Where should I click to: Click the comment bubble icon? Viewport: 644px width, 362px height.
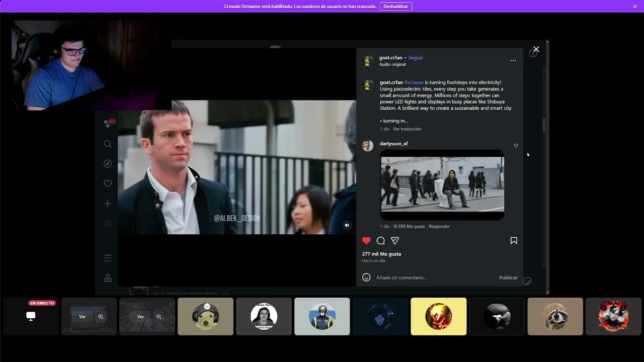click(381, 241)
